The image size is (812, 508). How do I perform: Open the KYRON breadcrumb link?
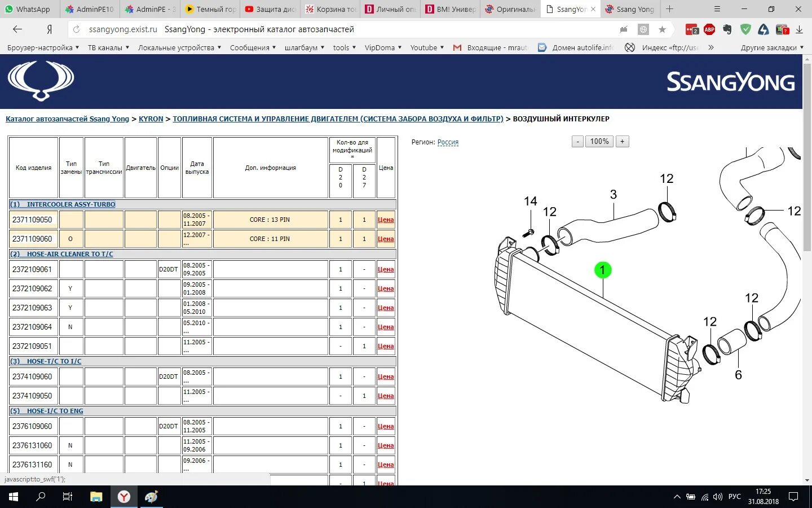click(x=151, y=119)
